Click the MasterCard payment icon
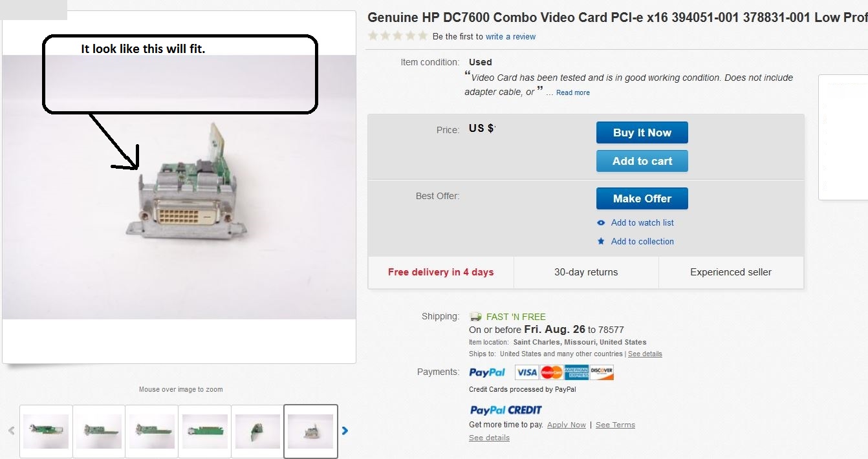Viewport: 868px width, 459px height. coord(552,372)
